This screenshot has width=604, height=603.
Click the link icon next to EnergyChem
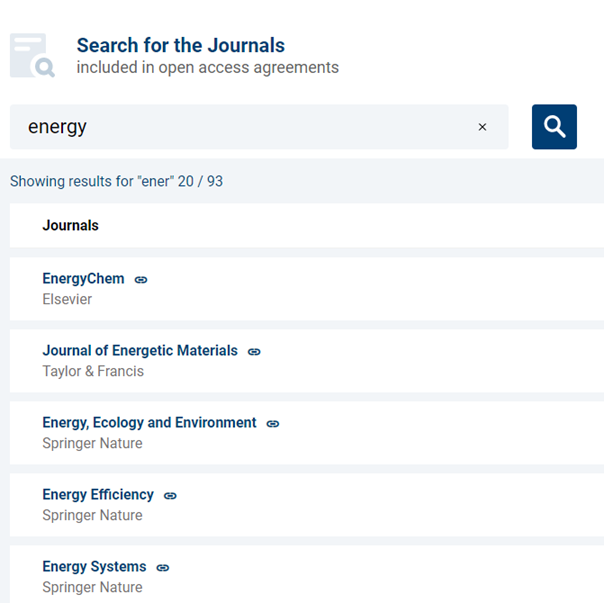tap(141, 280)
